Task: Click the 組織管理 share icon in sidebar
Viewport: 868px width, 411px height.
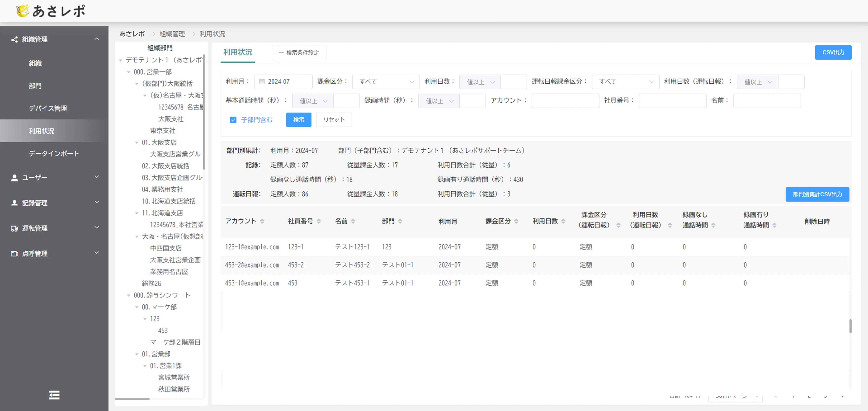Action: point(14,39)
